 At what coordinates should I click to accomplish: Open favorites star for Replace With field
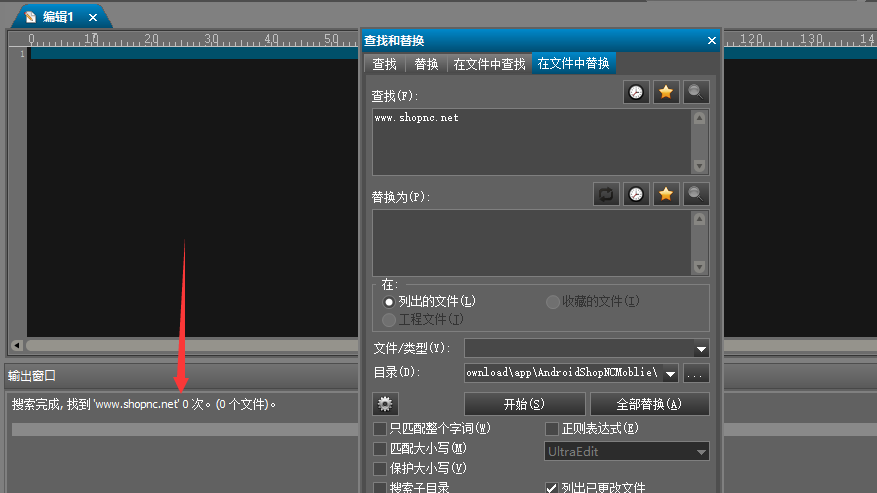(666, 194)
